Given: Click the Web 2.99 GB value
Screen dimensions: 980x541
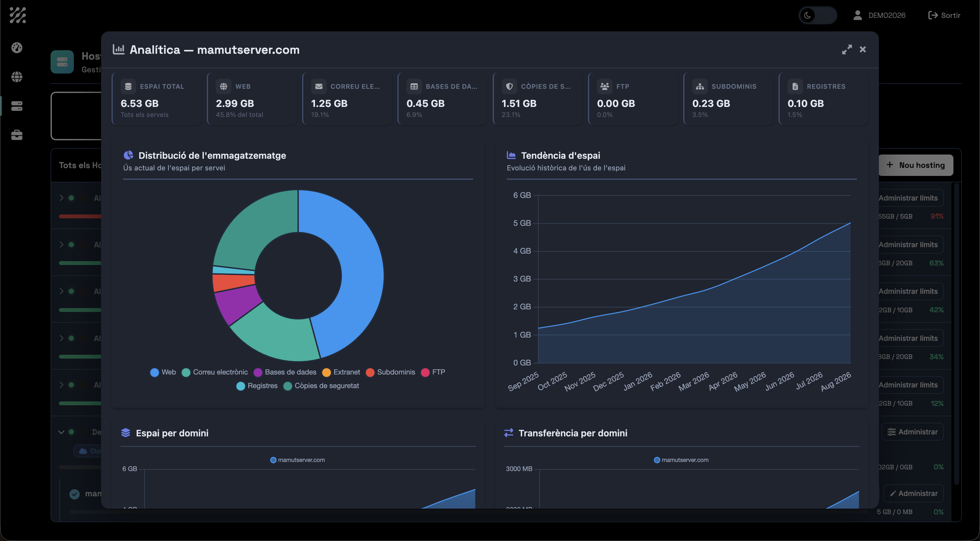Looking at the screenshot, I should [235, 103].
